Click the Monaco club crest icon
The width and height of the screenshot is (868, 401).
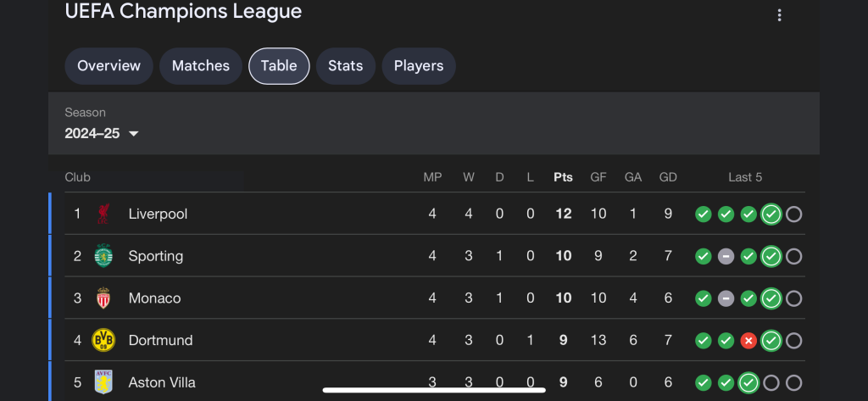click(x=103, y=298)
